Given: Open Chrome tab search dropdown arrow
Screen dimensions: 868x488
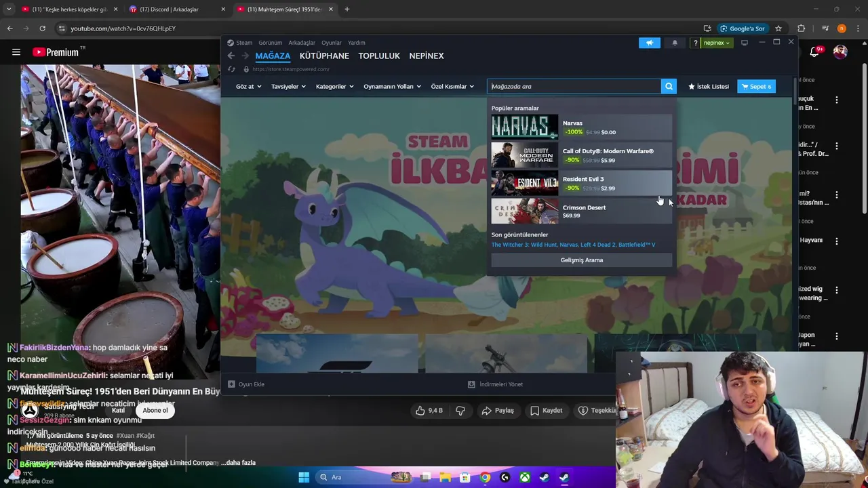Looking at the screenshot, I should tap(9, 9).
